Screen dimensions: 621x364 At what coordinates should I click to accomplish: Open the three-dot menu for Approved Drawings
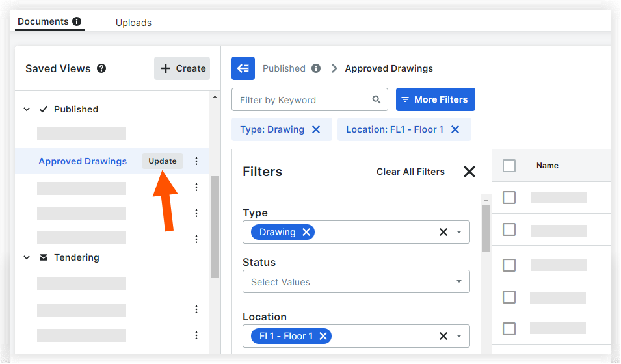196,161
